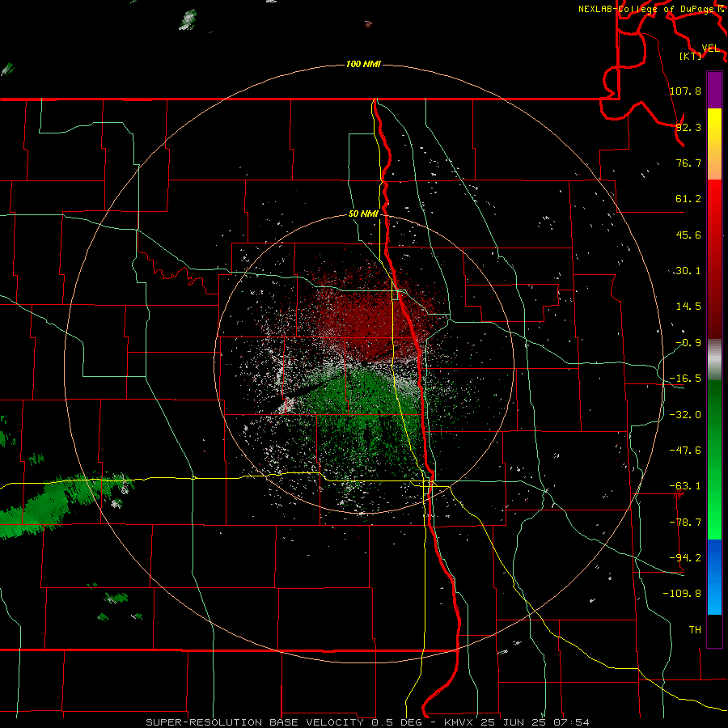Pick the yellow-orange segment of color bar

tap(714, 144)
